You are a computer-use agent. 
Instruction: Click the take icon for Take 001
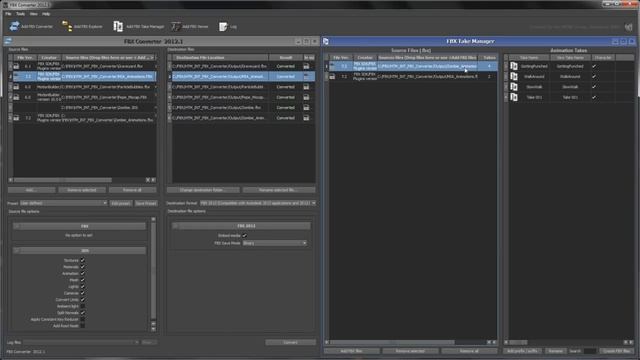514,97
